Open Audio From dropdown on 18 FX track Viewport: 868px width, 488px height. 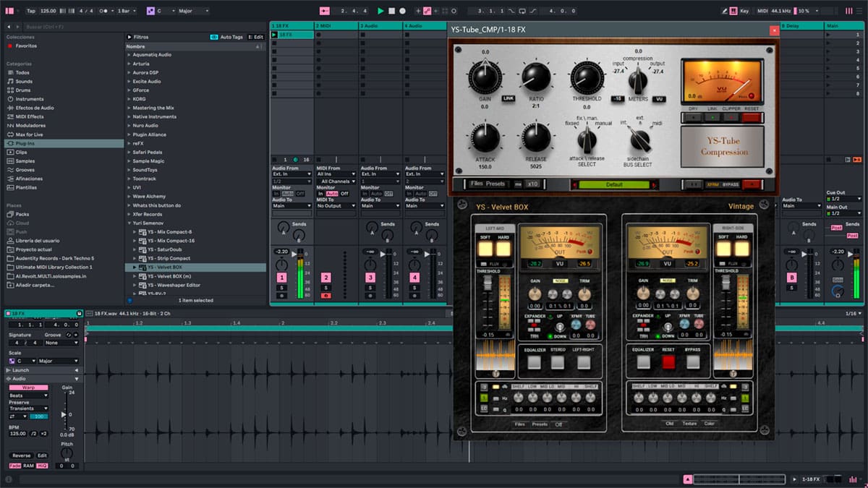click(292, 174)
